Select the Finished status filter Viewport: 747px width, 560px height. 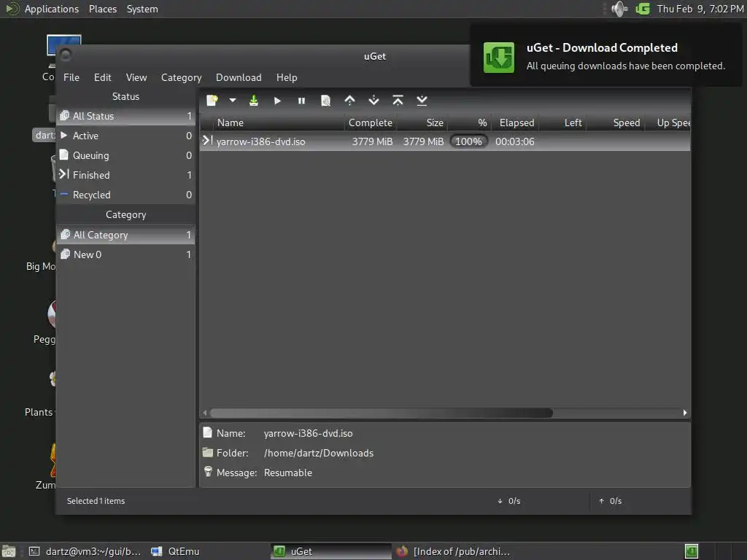125,175
